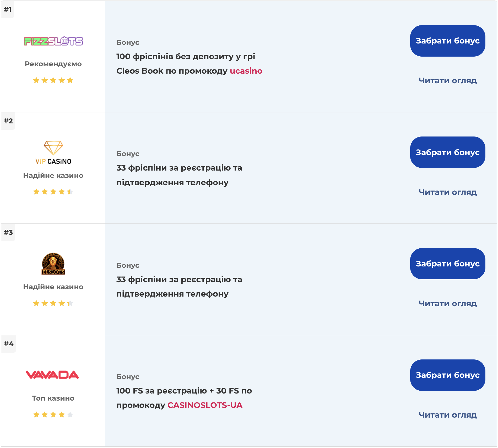
Task: Click the ucasino promo code text
Action: (x=246, y=71)
